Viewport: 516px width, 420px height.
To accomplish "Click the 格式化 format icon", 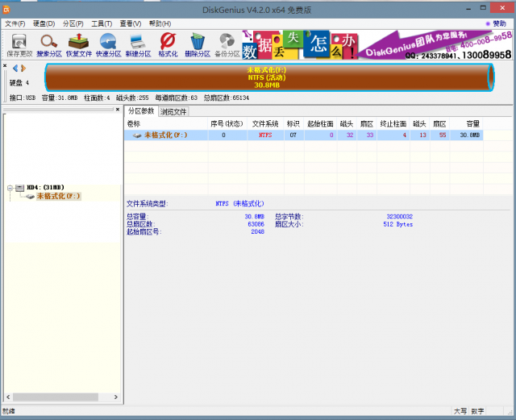I will point(168,45).
